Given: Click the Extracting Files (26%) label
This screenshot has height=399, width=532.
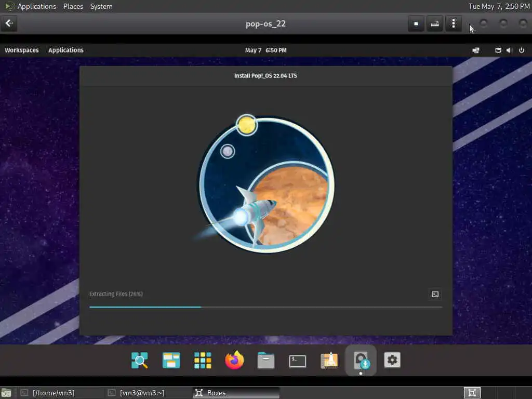Looking at the screenshot, I should [116, 294].
